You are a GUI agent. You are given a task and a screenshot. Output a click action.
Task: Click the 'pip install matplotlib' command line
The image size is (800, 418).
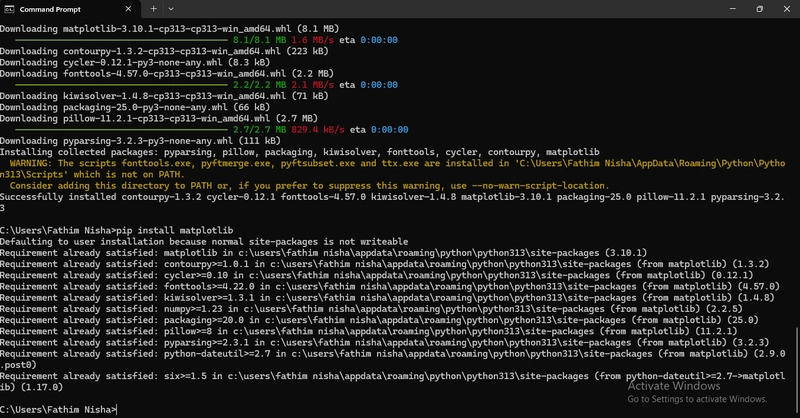coord(116,231)
